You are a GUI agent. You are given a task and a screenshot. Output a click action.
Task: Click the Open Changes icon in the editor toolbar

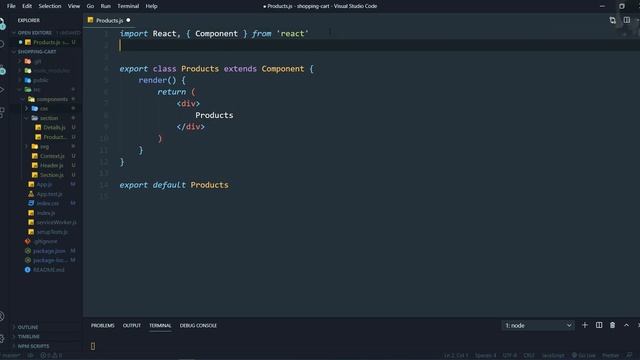[612, 20]
